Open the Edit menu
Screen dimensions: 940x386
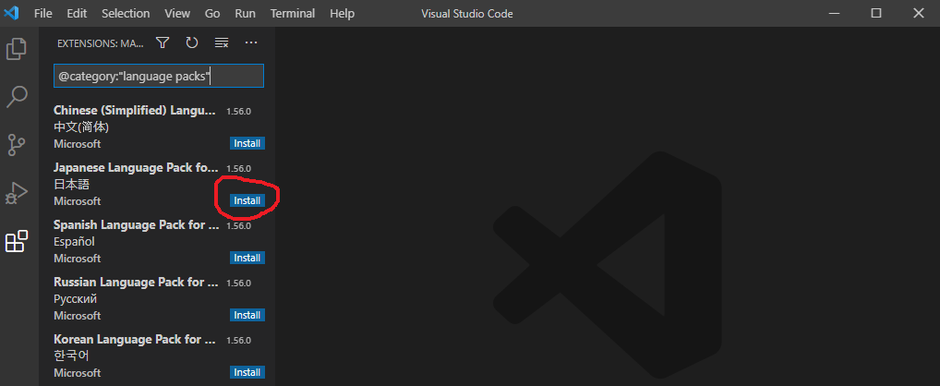tap(77, 13)
